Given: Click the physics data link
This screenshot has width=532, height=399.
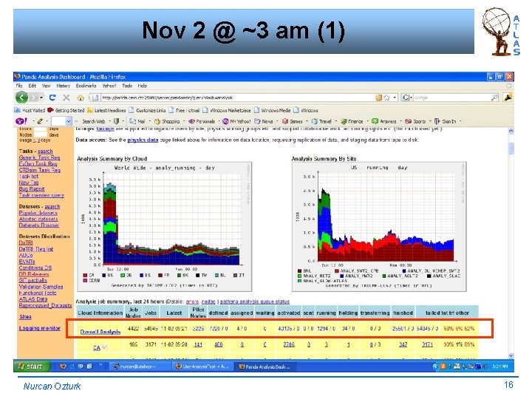Looking at the screenshot, I should [143, 140].
